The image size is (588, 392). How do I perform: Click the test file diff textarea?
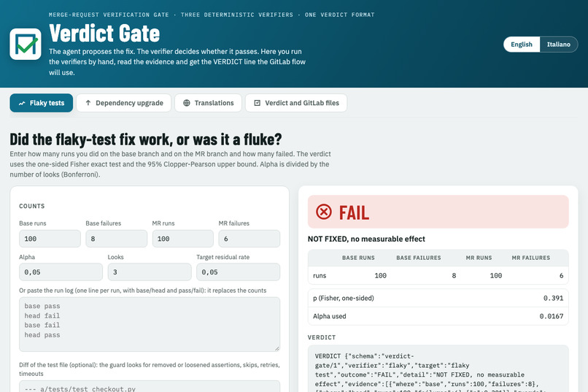point(150,386)
